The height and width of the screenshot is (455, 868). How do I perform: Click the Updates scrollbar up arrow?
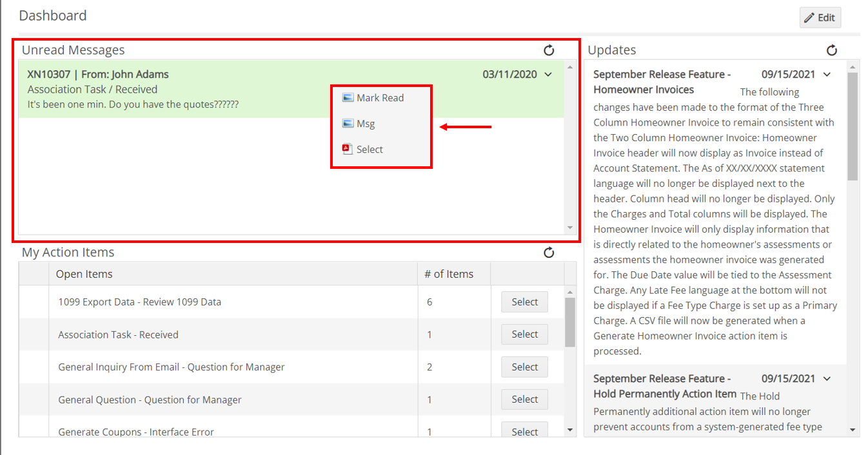coord(853,66)
